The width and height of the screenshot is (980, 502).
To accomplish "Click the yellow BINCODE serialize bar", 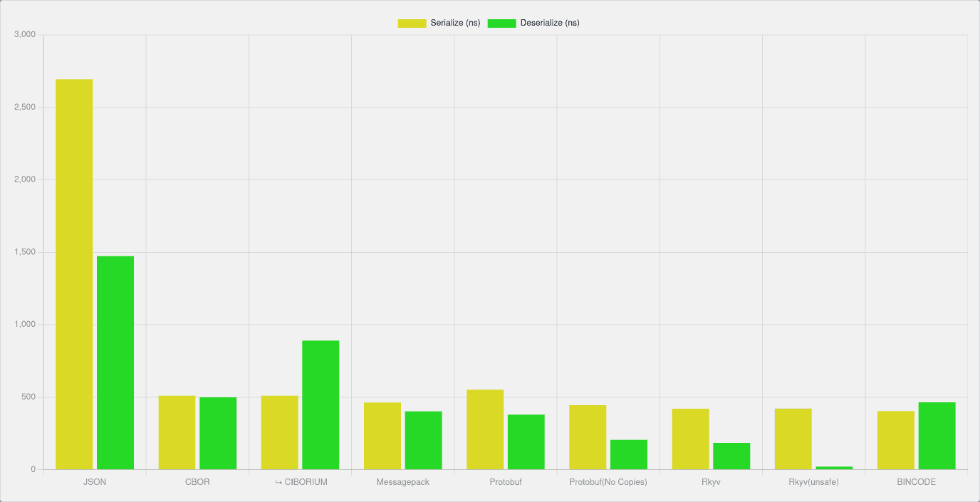I will pyautogui.click(x=895, y=440).
